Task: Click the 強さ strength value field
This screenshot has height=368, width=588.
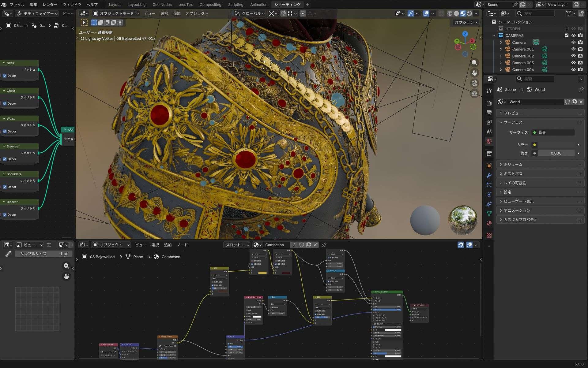Action: (x=556, y=153)
